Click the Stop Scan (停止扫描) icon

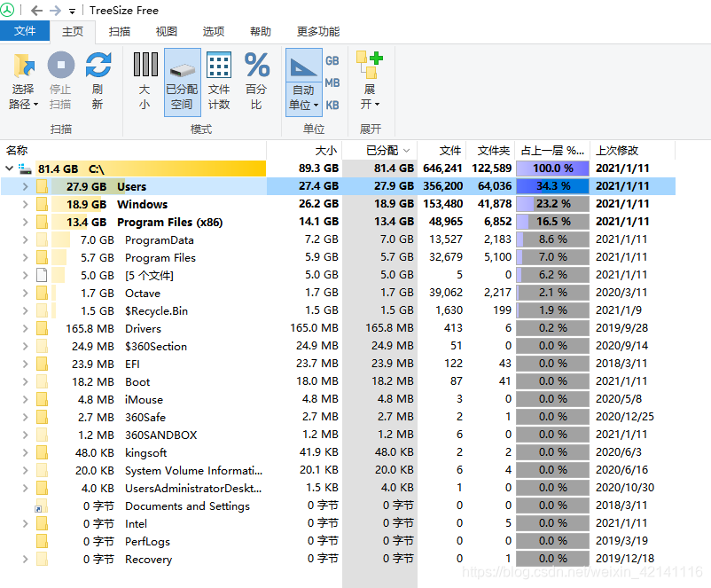[61, 65]
